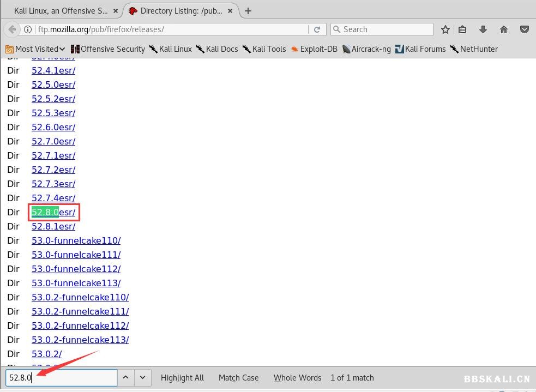Open the downloads arrow icon
This screenshot has width=536, height=392.
pyautogui.click(x=483, y=29)
